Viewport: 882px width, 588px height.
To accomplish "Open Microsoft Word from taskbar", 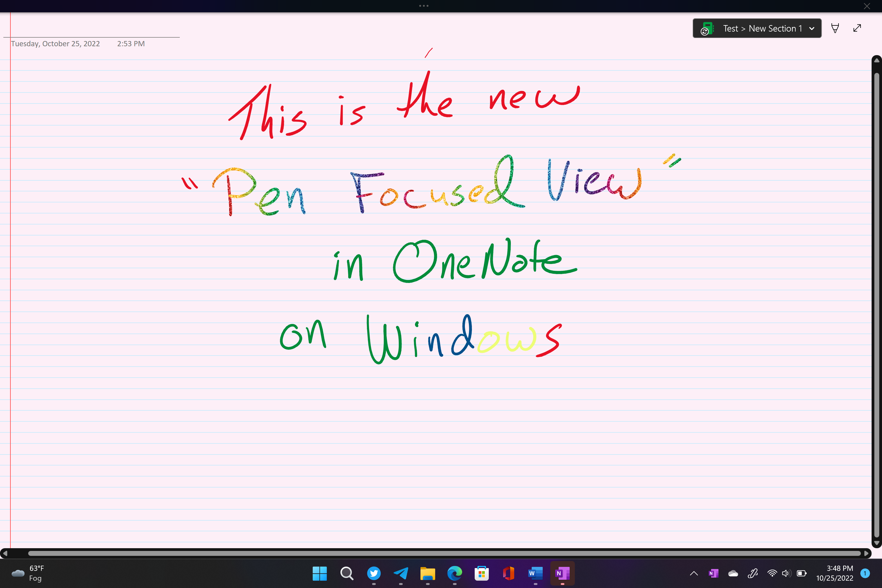I will (x=536, y=573).
